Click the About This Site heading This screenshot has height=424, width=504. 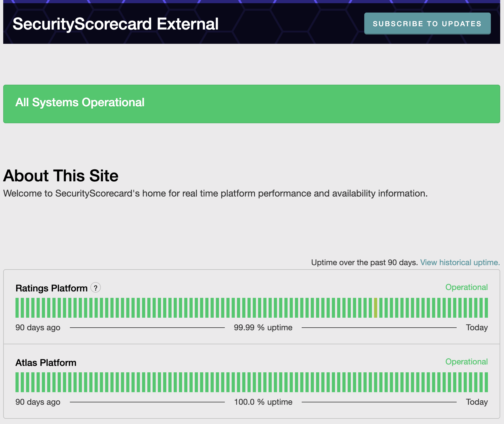click(x=61, y=175)
